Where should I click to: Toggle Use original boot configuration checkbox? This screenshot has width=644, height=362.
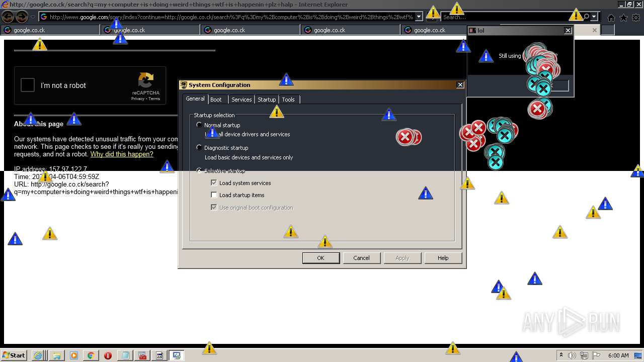tap(214, 208)
